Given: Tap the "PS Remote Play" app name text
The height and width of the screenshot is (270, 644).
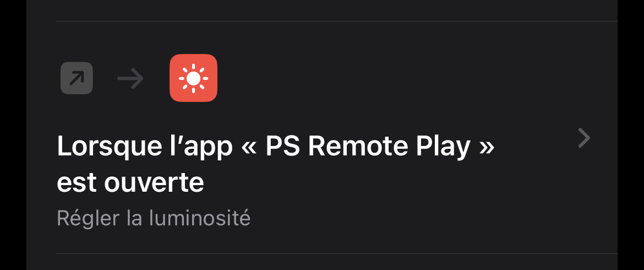Looking at the screenshot, I should pos(368,147).
